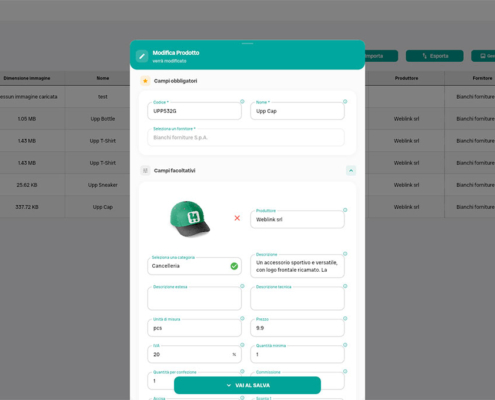This screenshot has height=400, width=495.
Task: Sort by Nome column header in table
Action: tap(103, 78)
